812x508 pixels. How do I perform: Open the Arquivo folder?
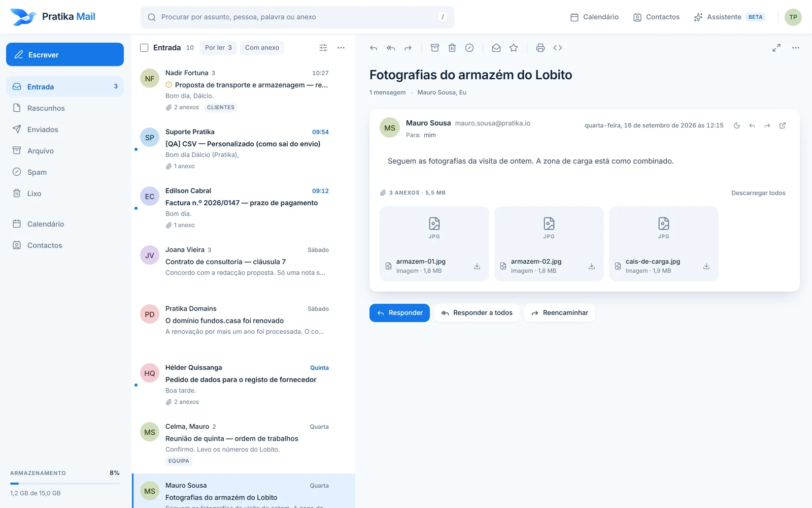click(65, 151)
